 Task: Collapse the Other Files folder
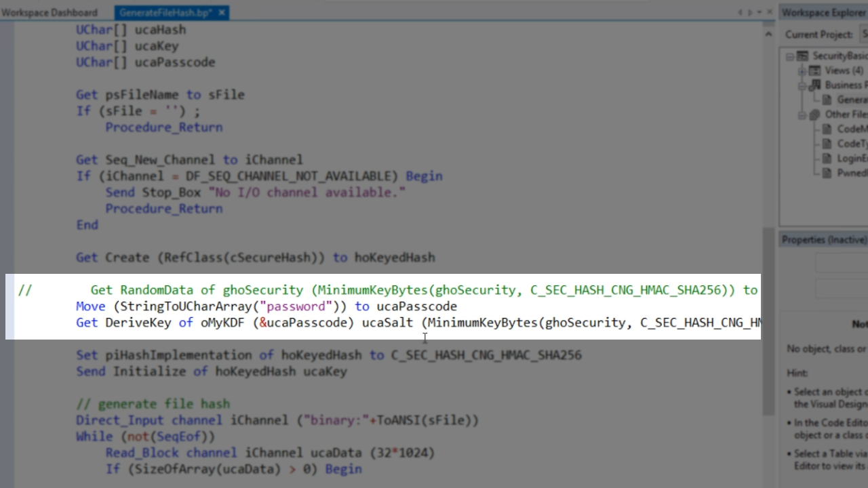coord(802,115)
